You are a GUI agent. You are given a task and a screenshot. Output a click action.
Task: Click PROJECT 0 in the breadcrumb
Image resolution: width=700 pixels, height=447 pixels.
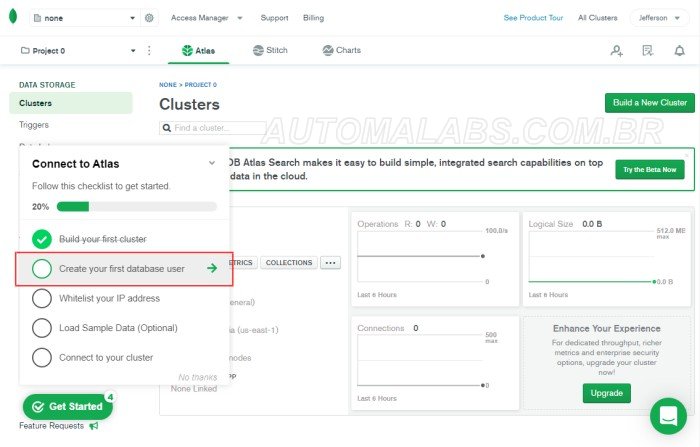tap(201, 84)
